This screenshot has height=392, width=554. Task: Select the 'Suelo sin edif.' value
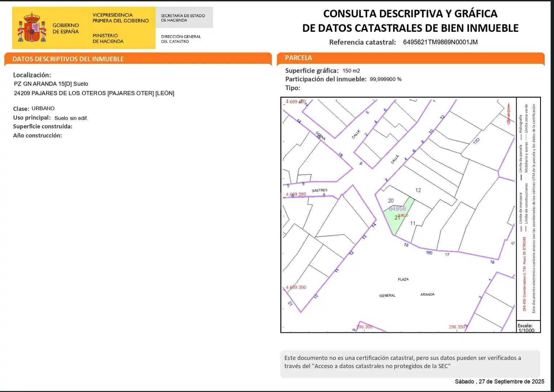point(71,118)
